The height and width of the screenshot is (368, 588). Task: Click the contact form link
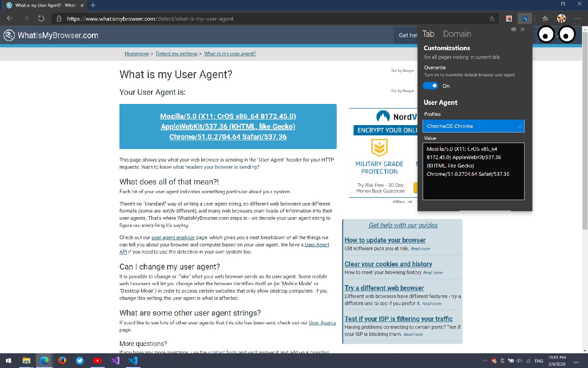[222, 352]
